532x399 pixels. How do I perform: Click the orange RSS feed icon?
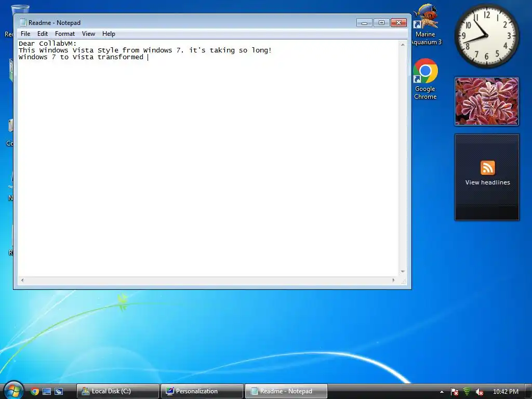[x=487, y=168]
